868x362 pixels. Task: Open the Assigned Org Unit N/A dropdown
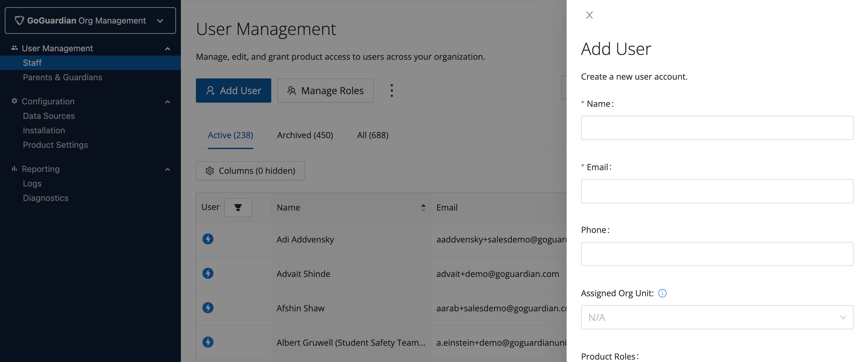click(717, 317)
